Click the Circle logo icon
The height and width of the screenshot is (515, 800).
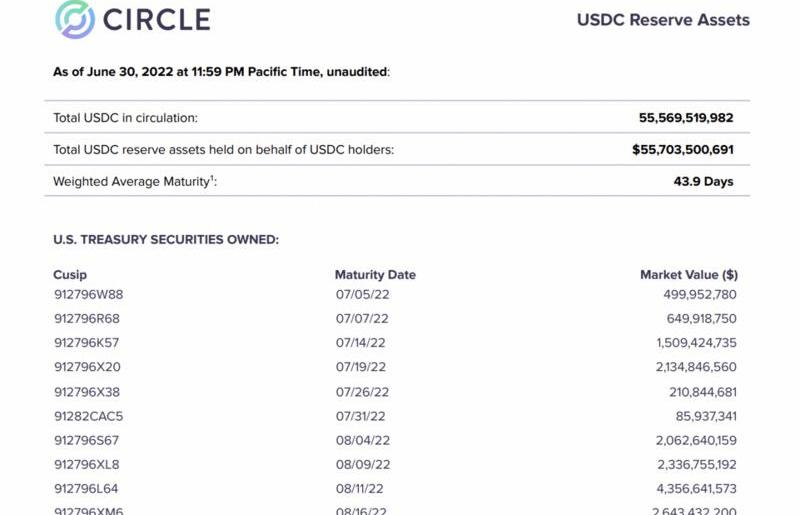point(75,19)
